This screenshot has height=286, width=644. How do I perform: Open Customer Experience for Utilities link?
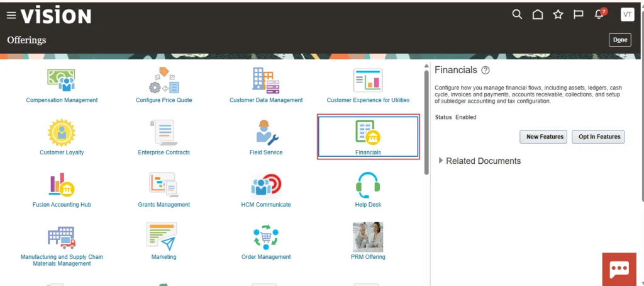(368, 100)
